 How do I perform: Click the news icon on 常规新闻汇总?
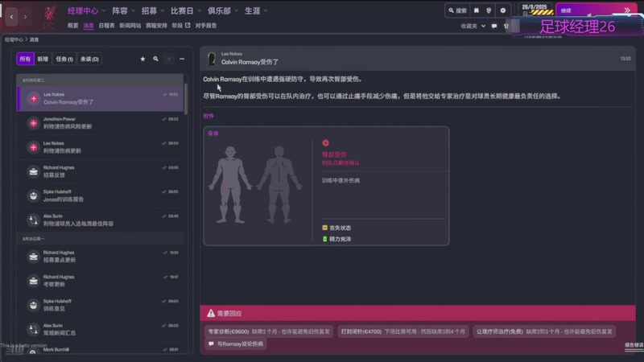[33, 329]
